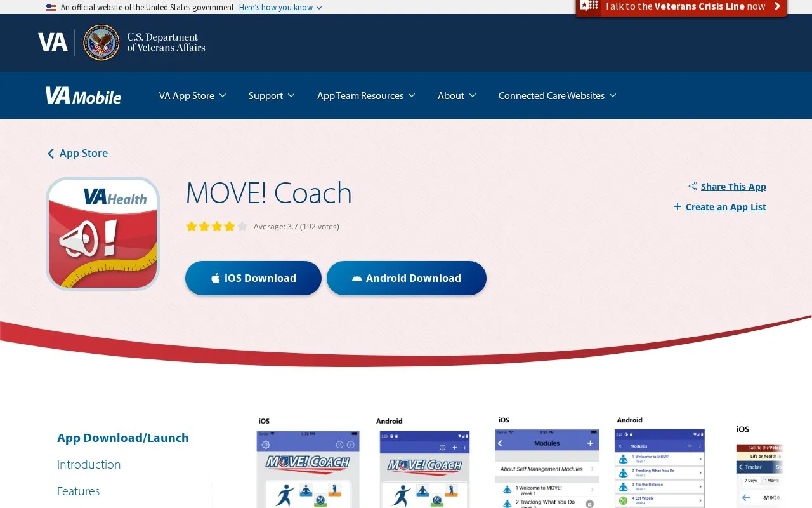This screenshot has width=812, height=508.
Task: Click the Veterans Crisis Line chat icon
Action: 589,6
